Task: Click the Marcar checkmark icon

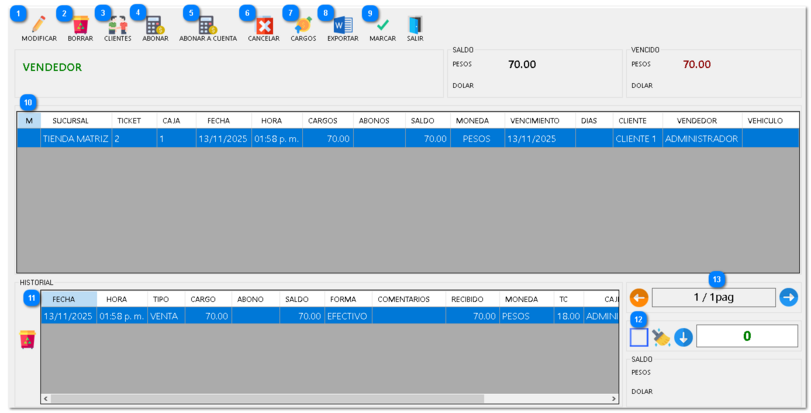Action: (x=382, y=26)
